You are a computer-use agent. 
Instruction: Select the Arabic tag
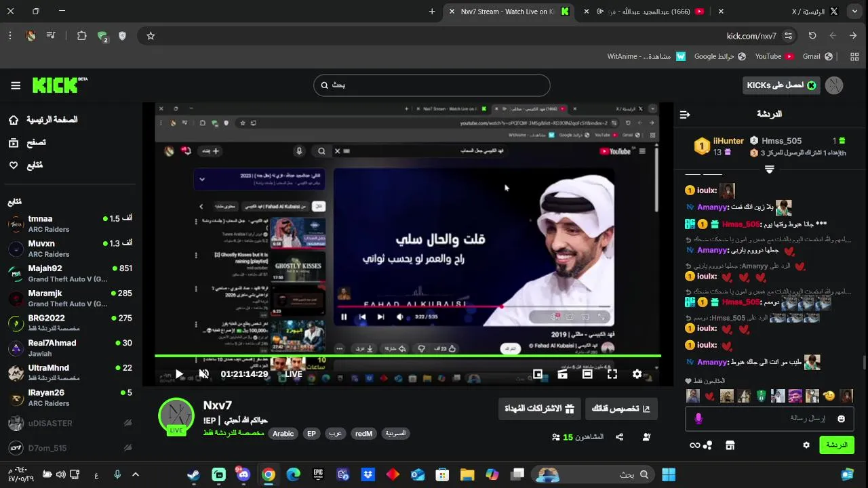pos(283,434)
